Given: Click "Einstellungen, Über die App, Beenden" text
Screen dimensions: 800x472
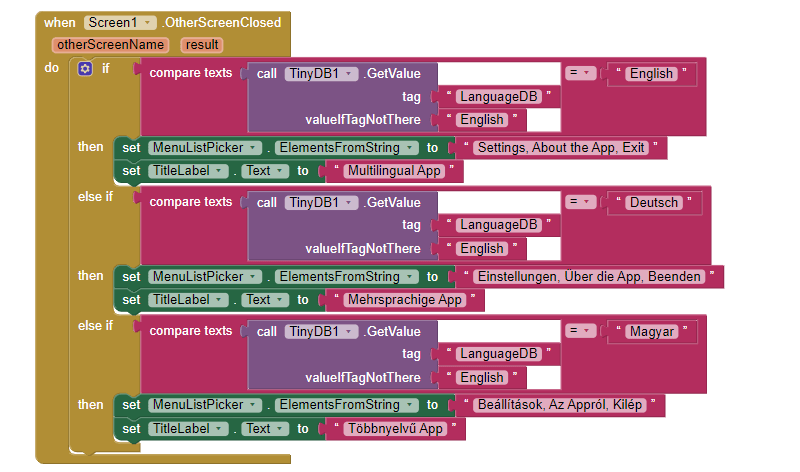Looking at the screenshot, I should coord(589,277).
